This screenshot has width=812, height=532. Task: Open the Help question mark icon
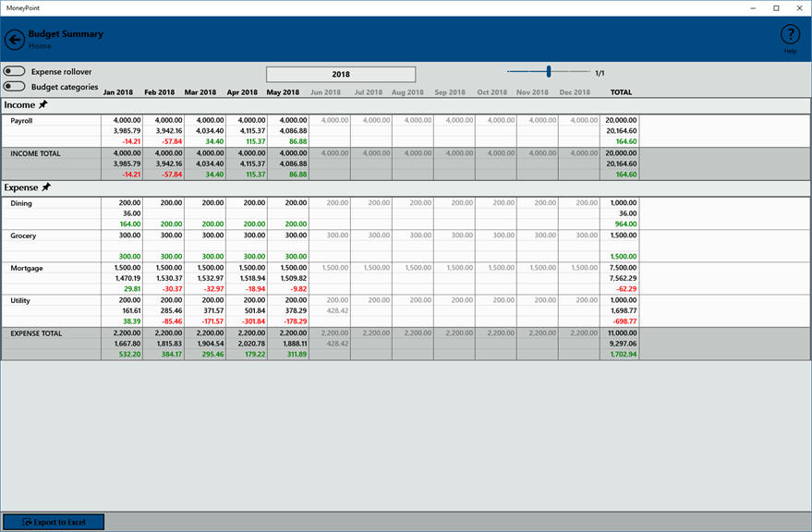coord(790,35)
